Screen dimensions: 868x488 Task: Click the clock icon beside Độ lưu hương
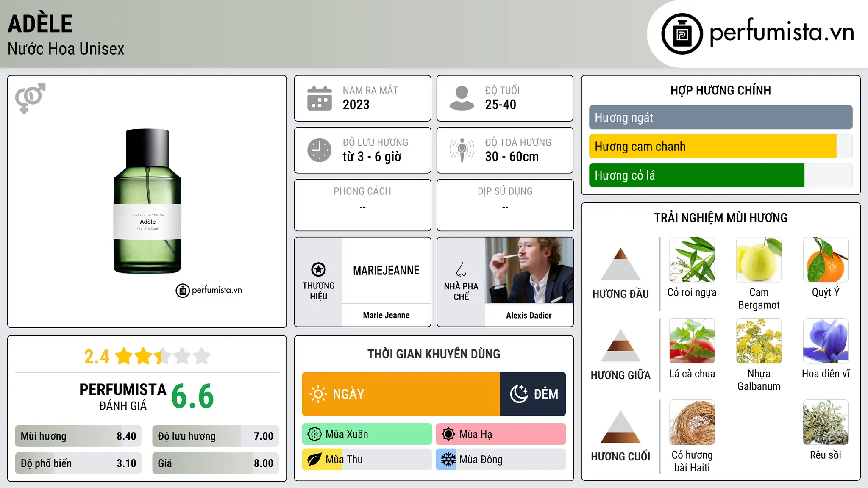point(320,150)
